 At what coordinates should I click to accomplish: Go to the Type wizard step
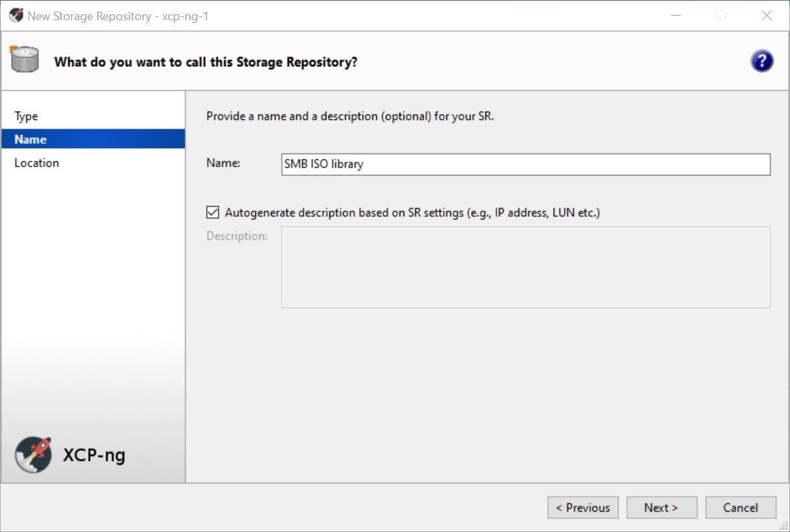(x=27, y=116)
